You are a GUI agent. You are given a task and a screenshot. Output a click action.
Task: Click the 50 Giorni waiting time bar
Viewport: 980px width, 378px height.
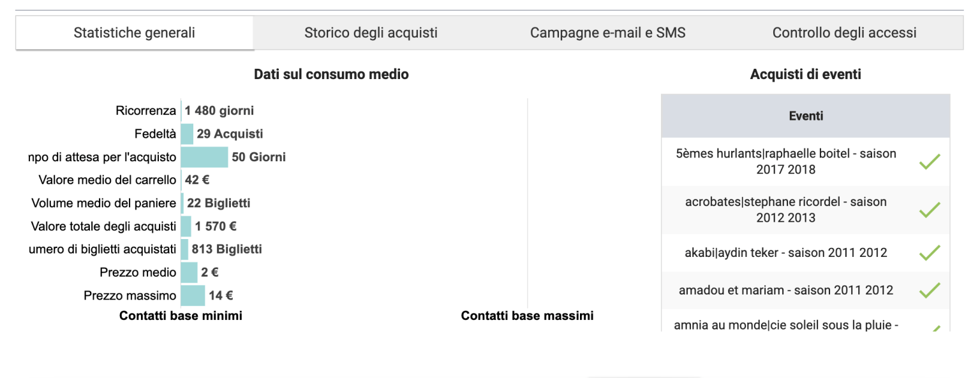(x=204, y=157)
